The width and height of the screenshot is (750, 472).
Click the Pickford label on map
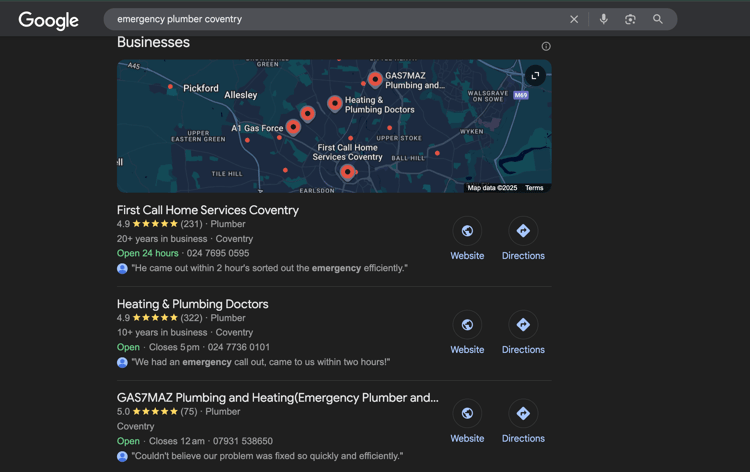pyautogui.click(x=200, y=88)
